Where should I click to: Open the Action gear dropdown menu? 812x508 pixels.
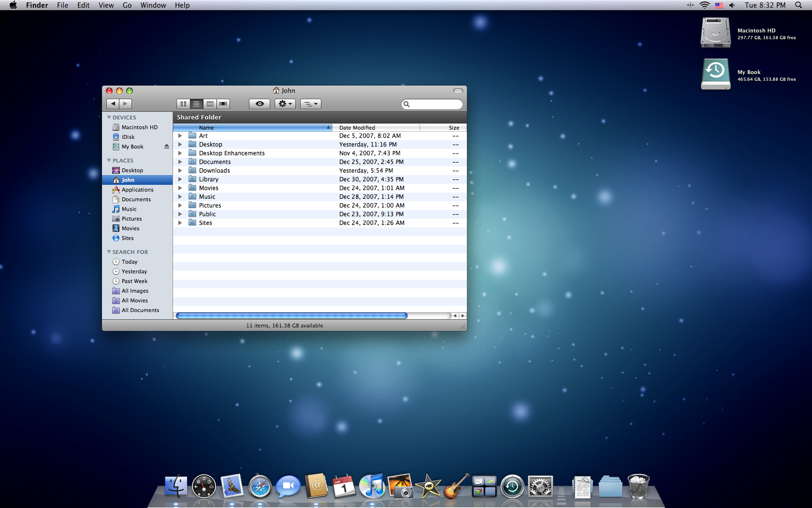point(285,104)
